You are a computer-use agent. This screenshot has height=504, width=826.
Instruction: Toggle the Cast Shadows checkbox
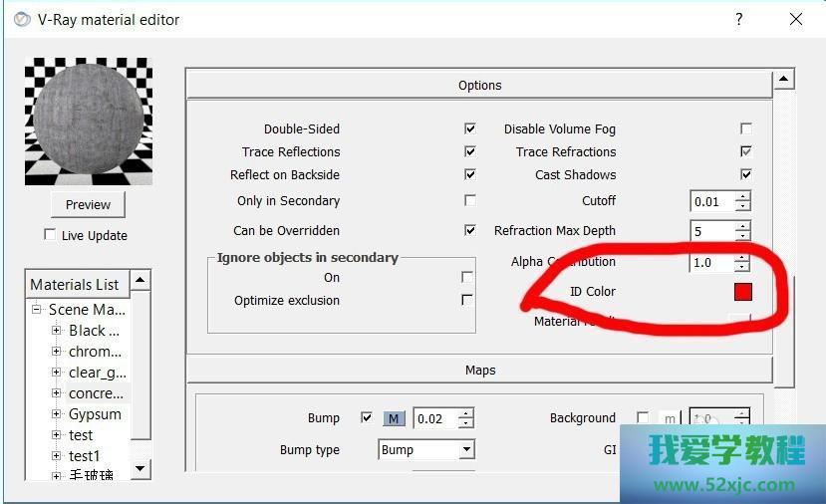(745, 175)
